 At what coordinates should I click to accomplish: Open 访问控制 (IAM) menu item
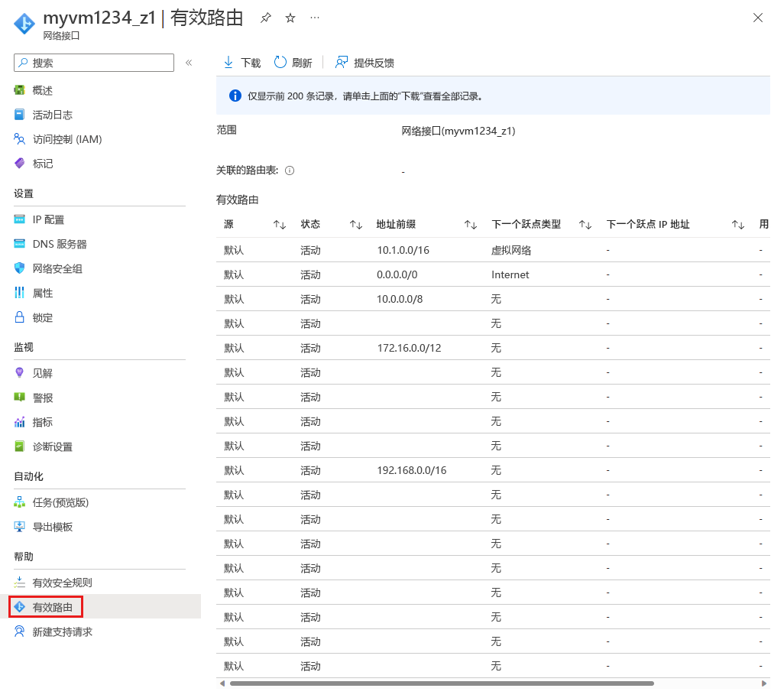67,139
